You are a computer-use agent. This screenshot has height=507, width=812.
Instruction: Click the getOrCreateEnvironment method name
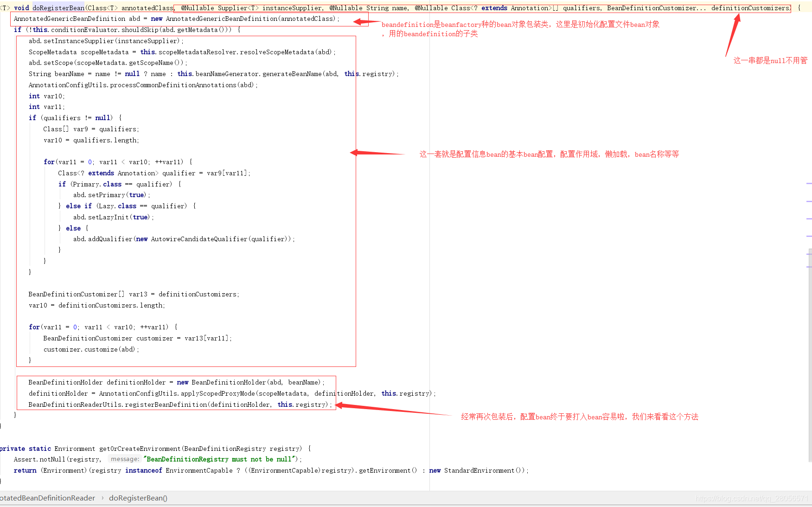(140, 449)
